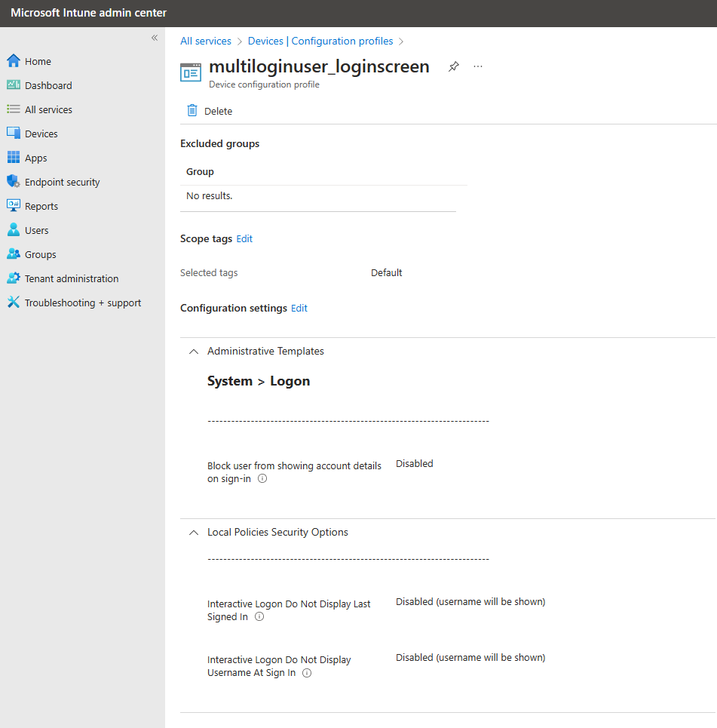The width and height of the screenshot is (717, 728).
Task: Click the Dashboard chart icon
Action: click(14, 85)
